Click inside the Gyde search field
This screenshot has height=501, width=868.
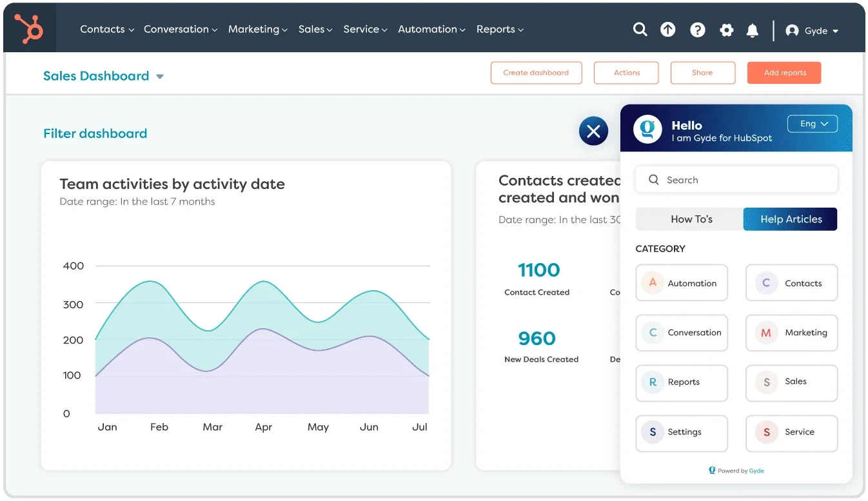[x=736, y=179]
